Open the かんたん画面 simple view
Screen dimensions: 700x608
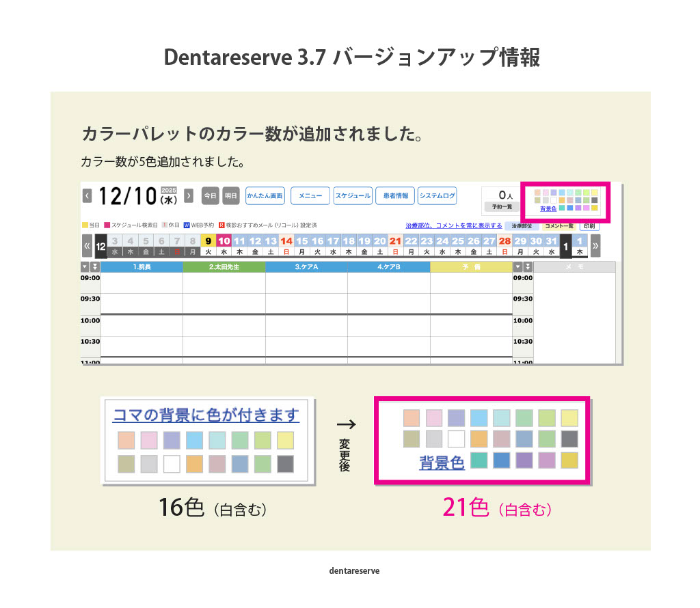265,196
